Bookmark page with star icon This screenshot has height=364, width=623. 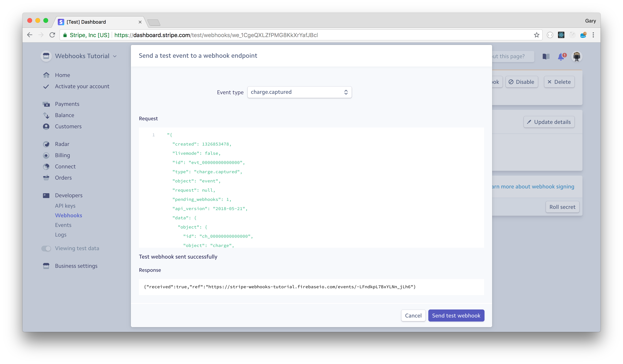(536, 35)
